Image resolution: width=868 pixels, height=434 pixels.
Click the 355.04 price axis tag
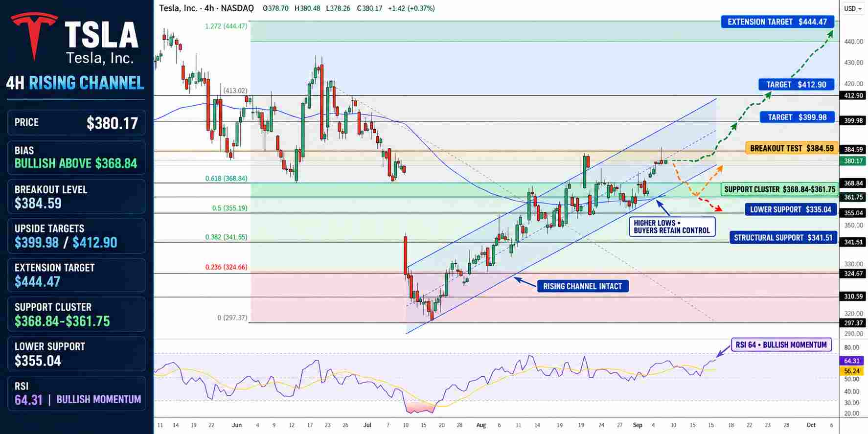pyautogui.click(x=853, y=213)
